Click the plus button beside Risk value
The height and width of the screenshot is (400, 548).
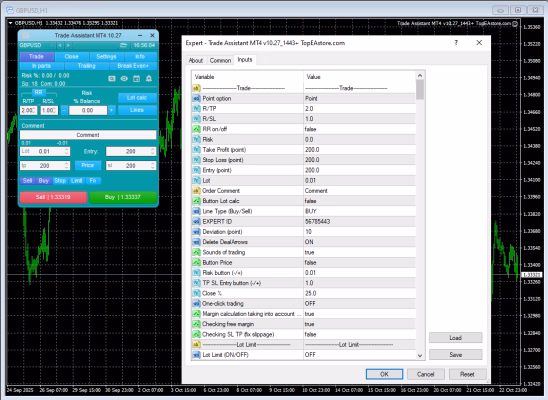111,110
